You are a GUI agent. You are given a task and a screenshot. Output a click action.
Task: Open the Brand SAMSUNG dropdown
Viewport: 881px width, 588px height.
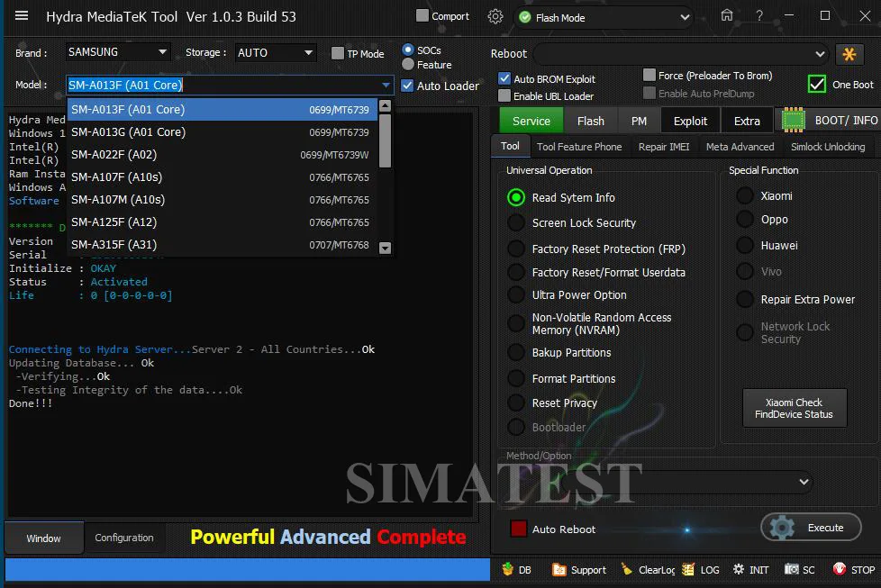coord(117,52)
